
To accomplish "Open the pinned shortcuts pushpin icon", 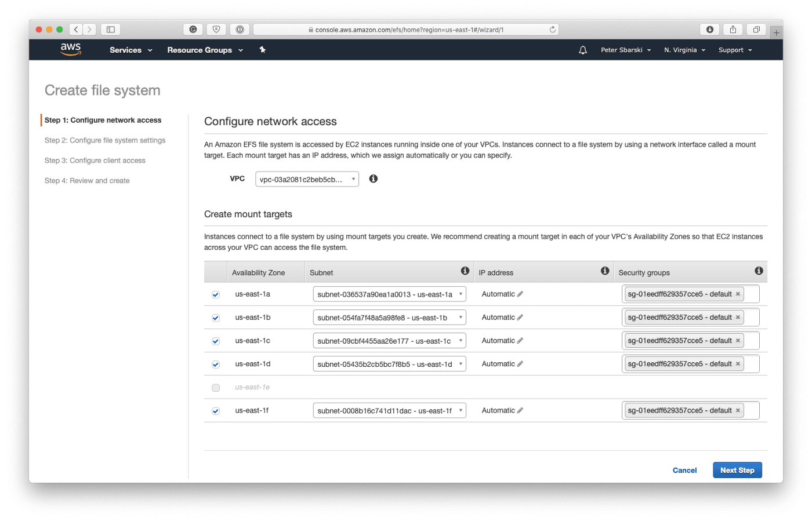I will (x=262, y=50).
